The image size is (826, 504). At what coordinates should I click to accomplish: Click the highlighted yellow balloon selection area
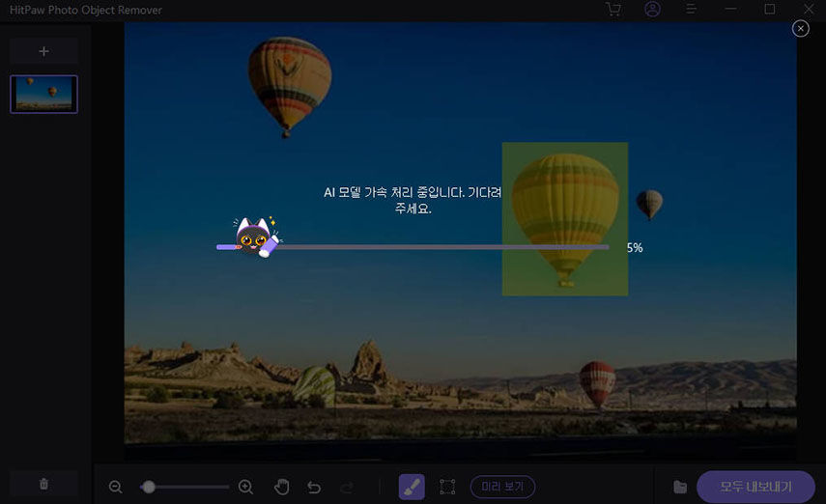click(x=564, y=218)
